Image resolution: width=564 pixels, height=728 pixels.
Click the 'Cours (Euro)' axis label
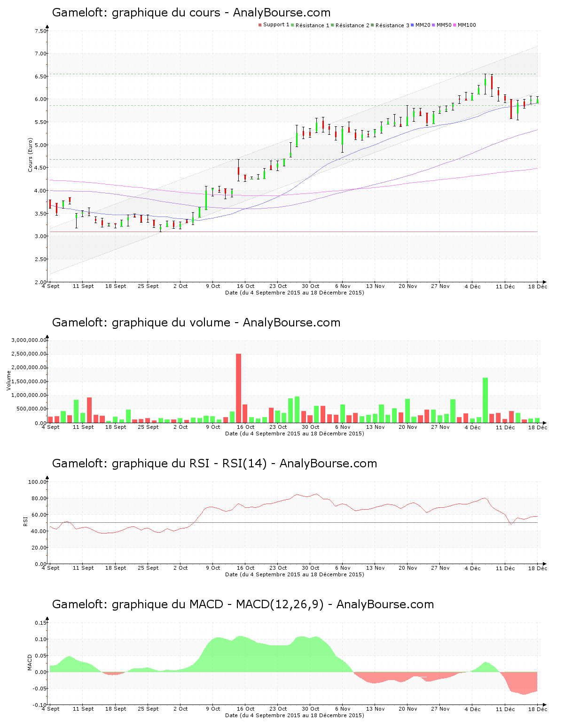[31, 155]
